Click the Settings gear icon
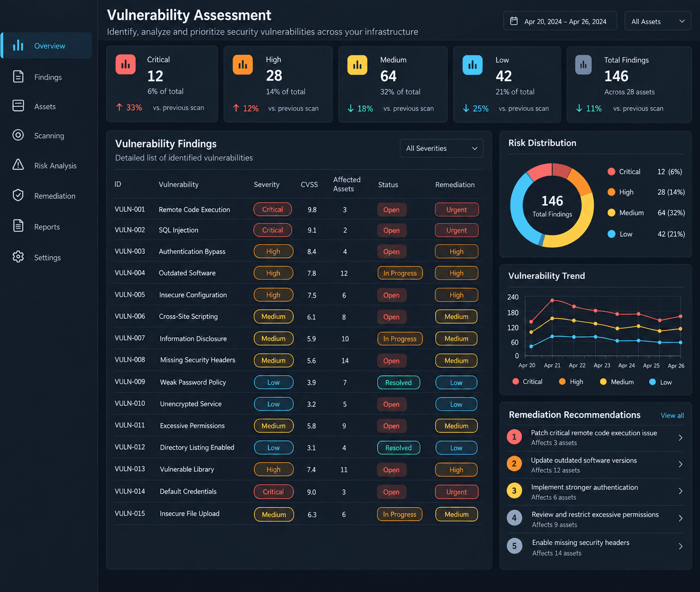700x592 pixels. (18, 257)
